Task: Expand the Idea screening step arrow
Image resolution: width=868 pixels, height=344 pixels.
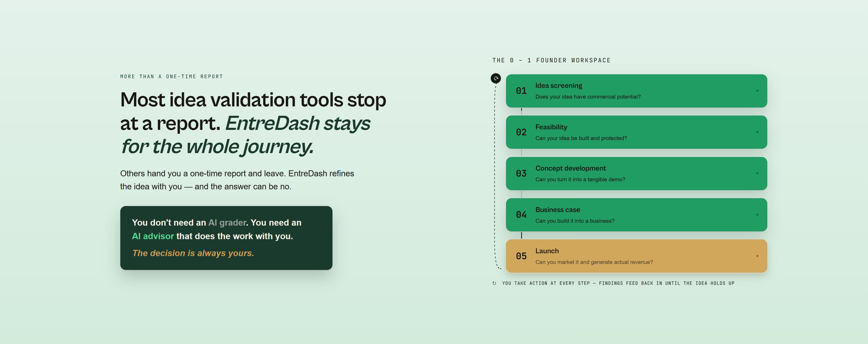Action: coord(757,91)
